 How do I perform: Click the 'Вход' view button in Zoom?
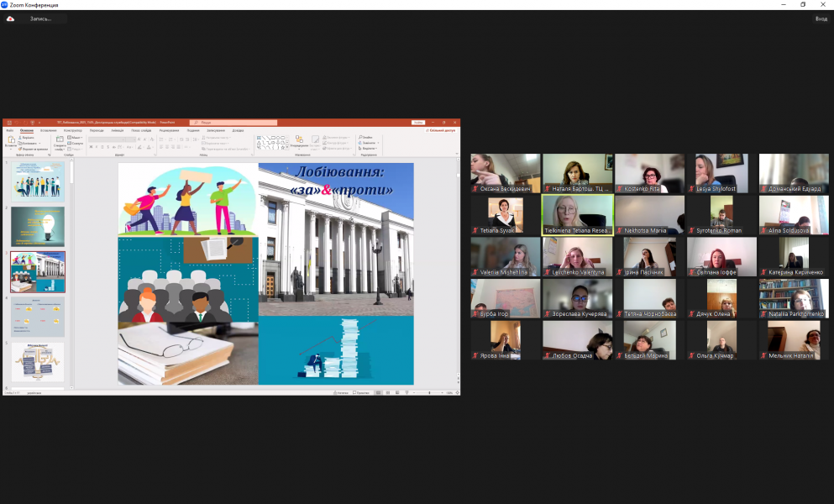tap(821, 18)
